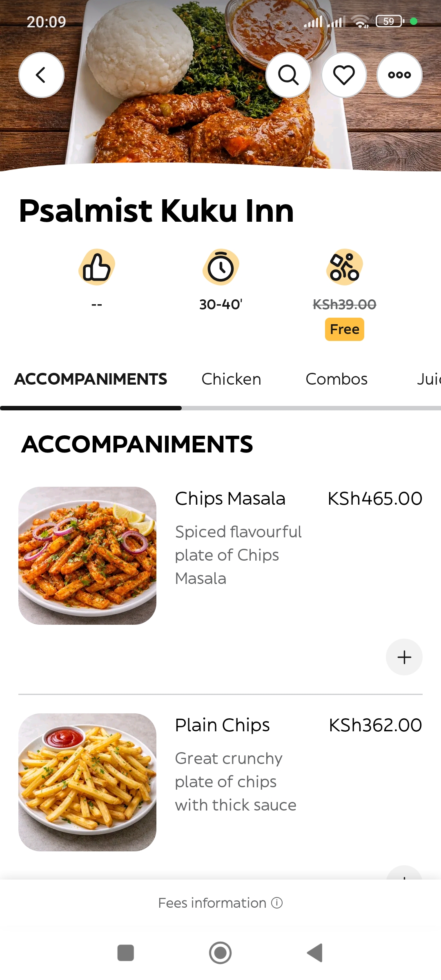Tap the Fees information info icon
Screen dimensions: 441x980
tap(277, 903)
